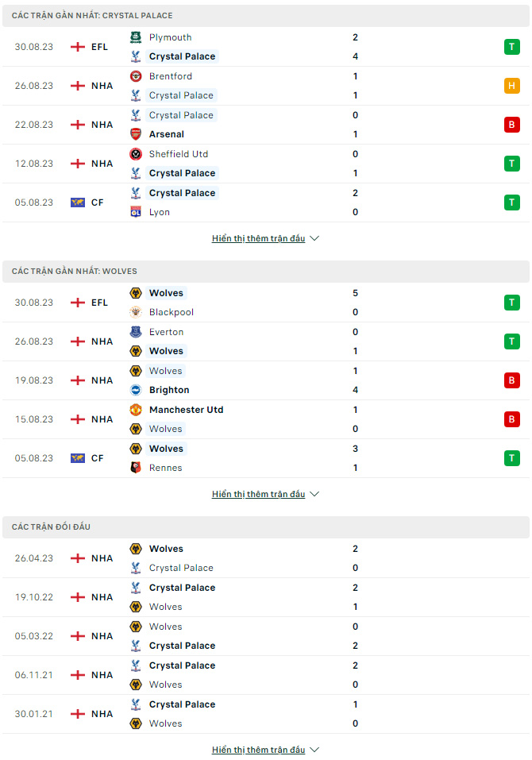This screenshot has height=760, width=532.
Task: Click the Brighton club crest icon
Action: click(x=136, y=390)
